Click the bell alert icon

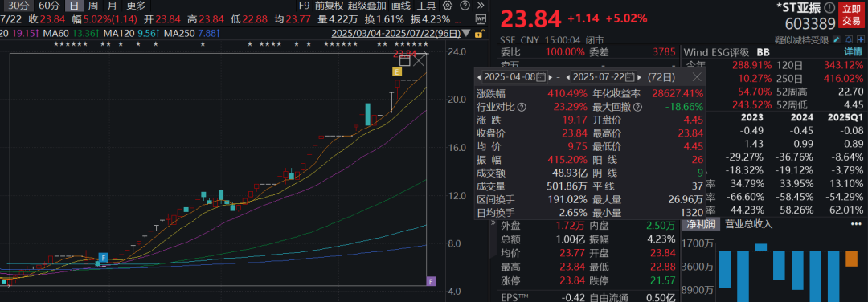point(849,39)
